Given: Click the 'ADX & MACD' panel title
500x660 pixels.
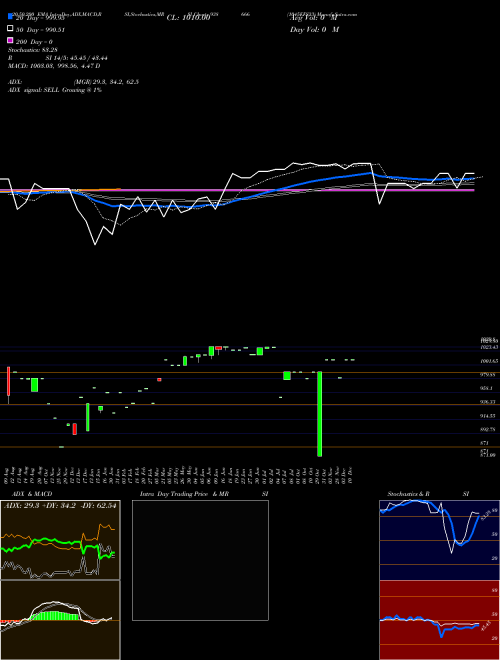Looking at the screenshot, I should (x=32, y=494).
